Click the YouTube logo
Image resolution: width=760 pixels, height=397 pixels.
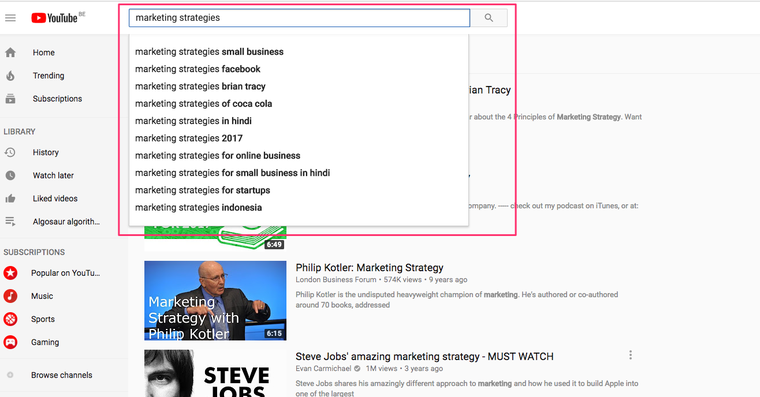(54, 18)
